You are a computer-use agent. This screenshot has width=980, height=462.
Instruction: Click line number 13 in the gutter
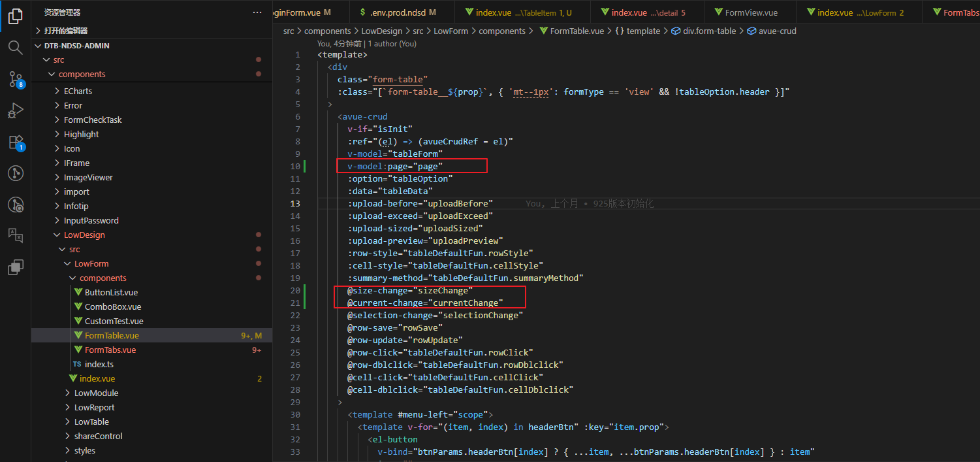pyautogui.click(x=296, y=204)
